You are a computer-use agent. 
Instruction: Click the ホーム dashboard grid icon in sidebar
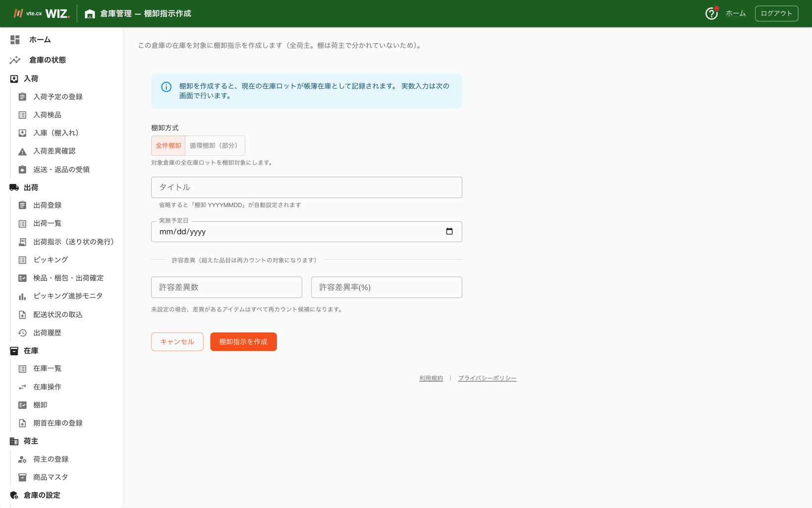(x=15, y=40)
